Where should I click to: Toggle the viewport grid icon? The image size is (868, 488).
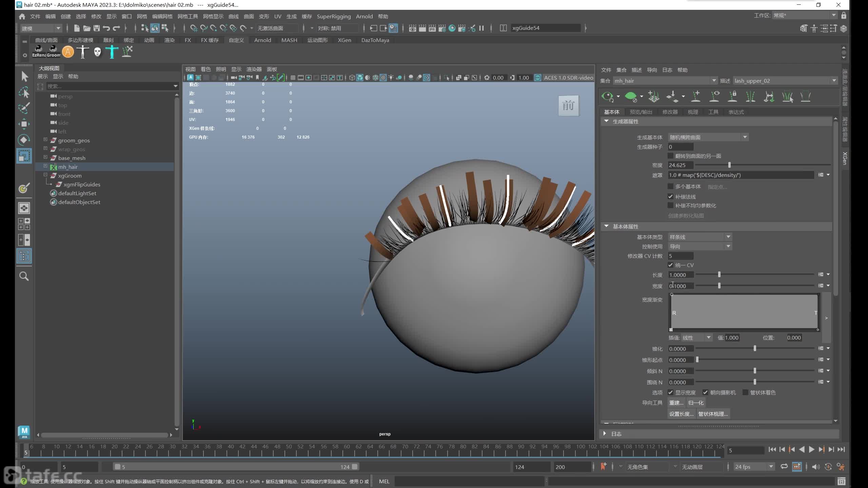293,78
